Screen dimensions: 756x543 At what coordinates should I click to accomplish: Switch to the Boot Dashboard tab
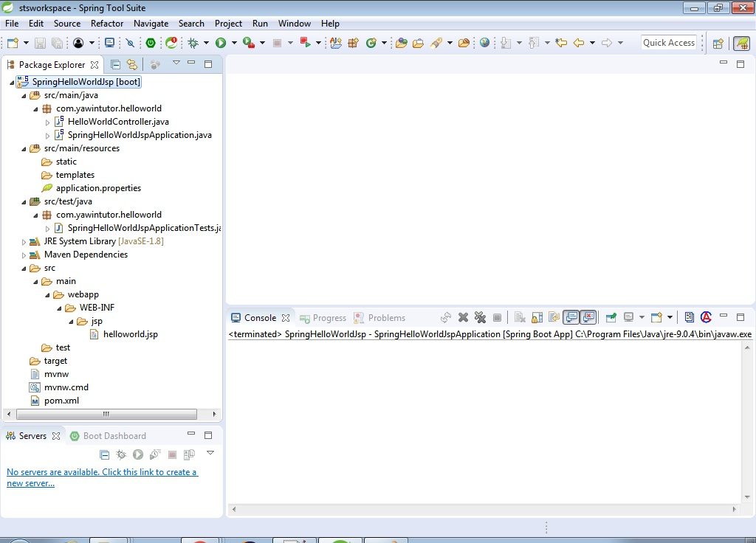tap(108, 436)
